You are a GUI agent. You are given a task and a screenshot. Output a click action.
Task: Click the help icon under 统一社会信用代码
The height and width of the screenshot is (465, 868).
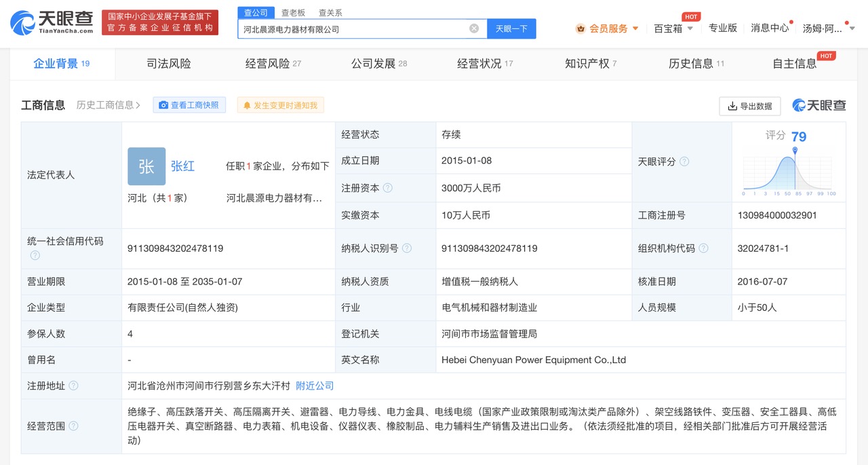click(x=35, y=255)
